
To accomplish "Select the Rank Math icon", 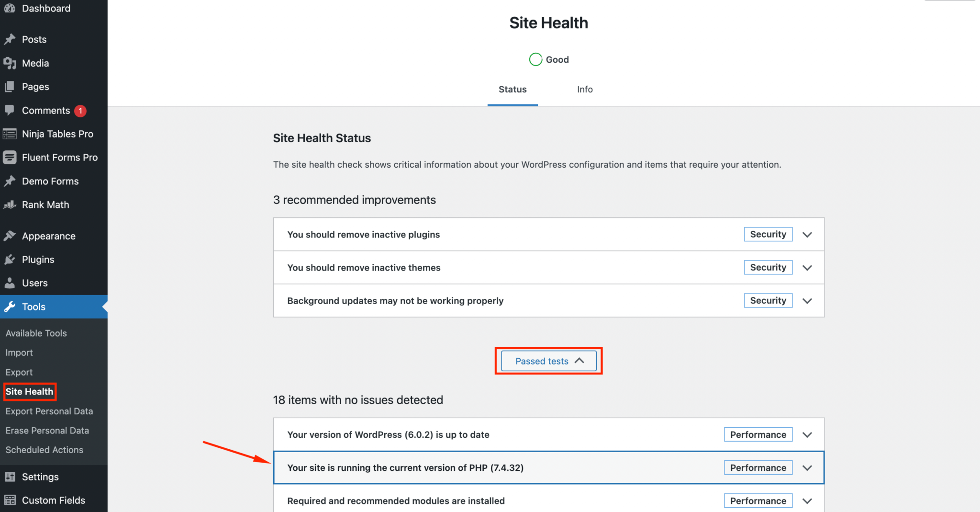I will 10,205.
